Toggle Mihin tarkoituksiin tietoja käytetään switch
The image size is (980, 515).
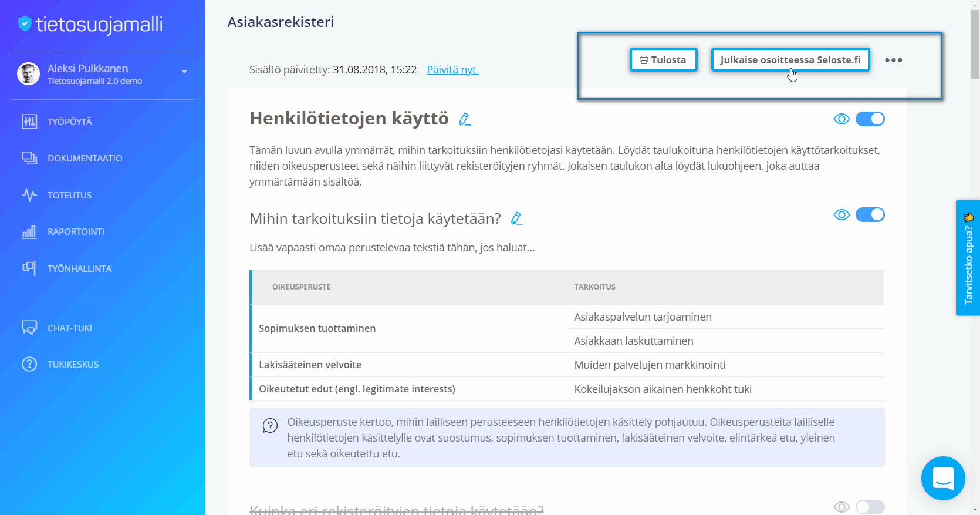(x=870, y=215)
